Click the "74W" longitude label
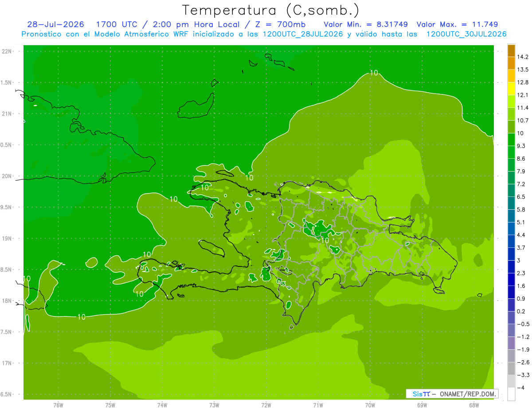The height and width of the screenshot is (411, 532). [x=162, y=405]
